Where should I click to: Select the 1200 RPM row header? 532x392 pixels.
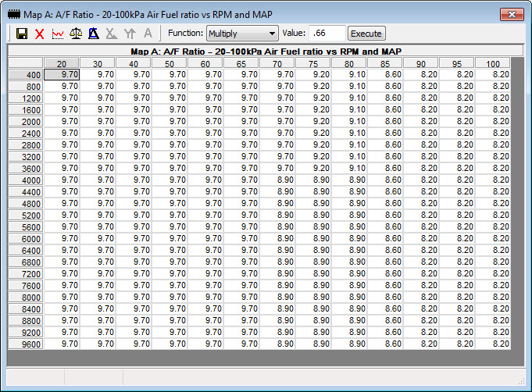[26, 98]
